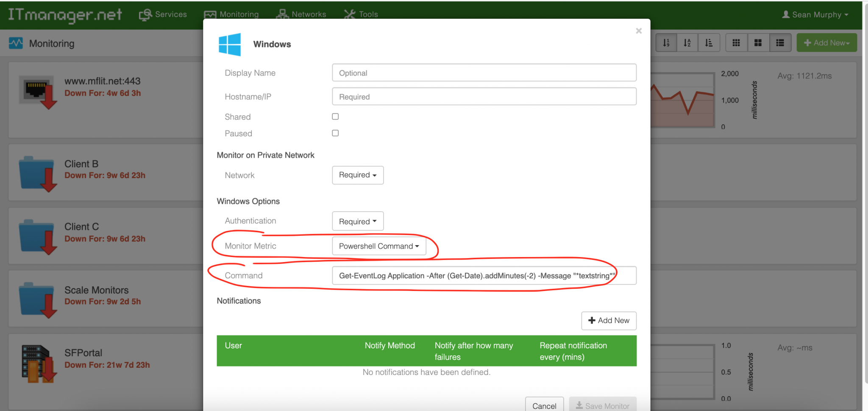This screenshot has width=868, height=411.
Task: Switch to small grid view icon
Action: point(736,42)
